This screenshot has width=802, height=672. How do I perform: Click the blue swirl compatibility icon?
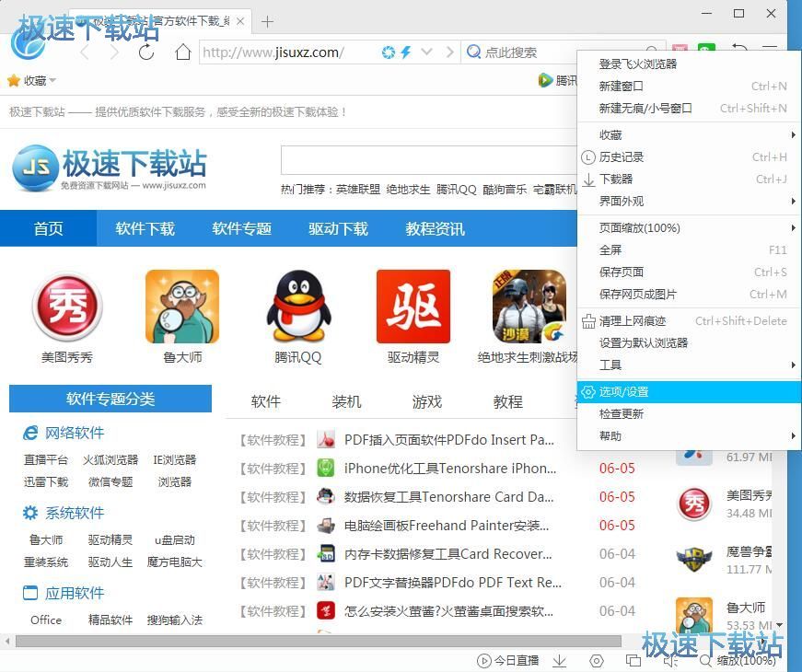coord(389,52)
